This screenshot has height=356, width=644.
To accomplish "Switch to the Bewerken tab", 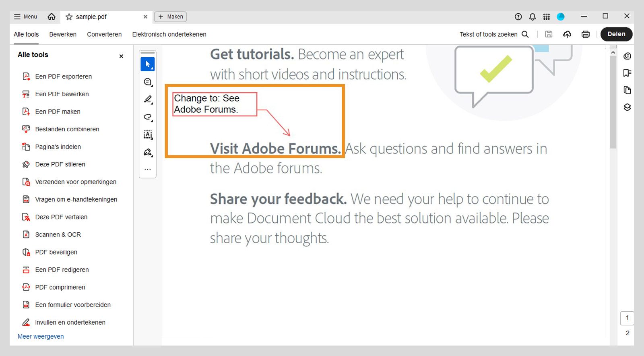I will 63,34.
